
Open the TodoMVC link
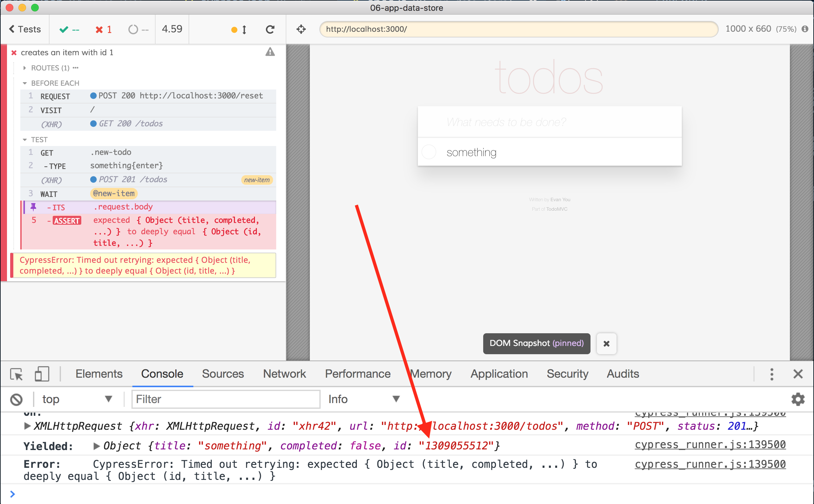[557, 209]
